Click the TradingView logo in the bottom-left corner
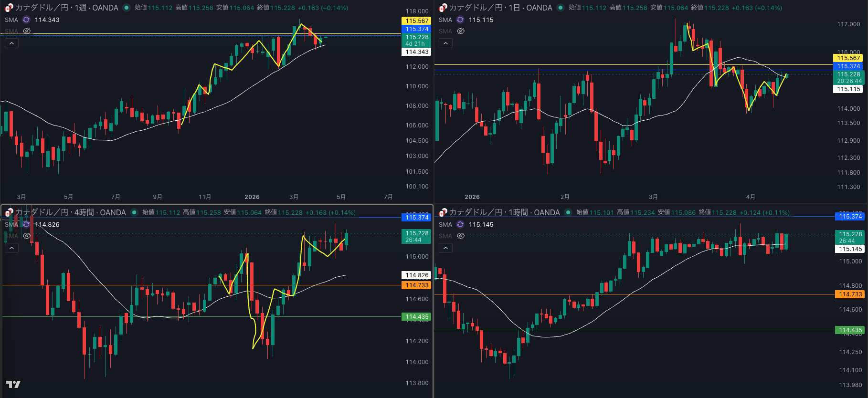The image size is (868, 398). tap(13, 384)
